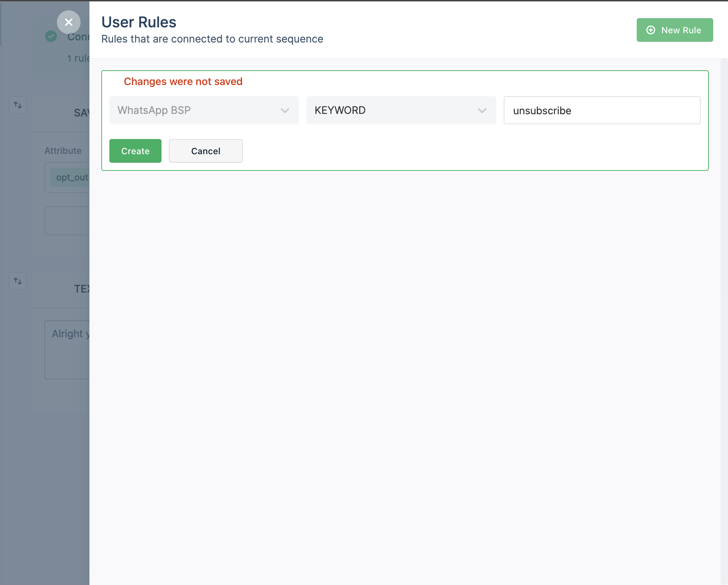Viewport: 728px width, 585px height.
Task: Click the unsubscribe keyword input field
Action: coord(602,111)
